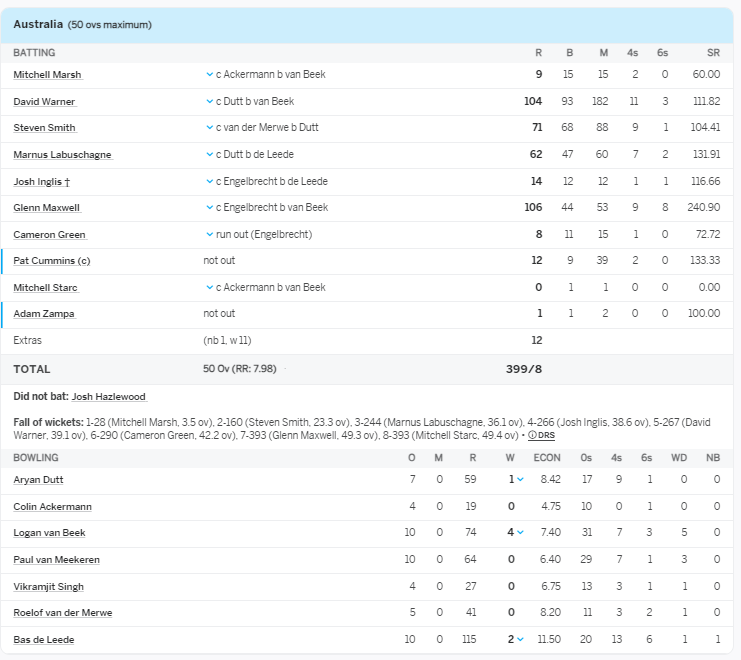Open Adam Zampa's player link
The height and width of the screenshot is (660, 741).
click(x=44, y=314)
